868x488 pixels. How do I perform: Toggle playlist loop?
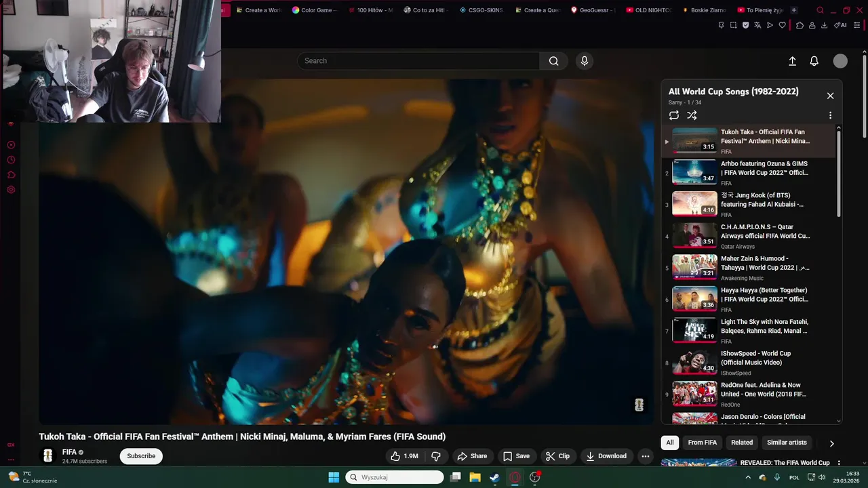[673, 115]
